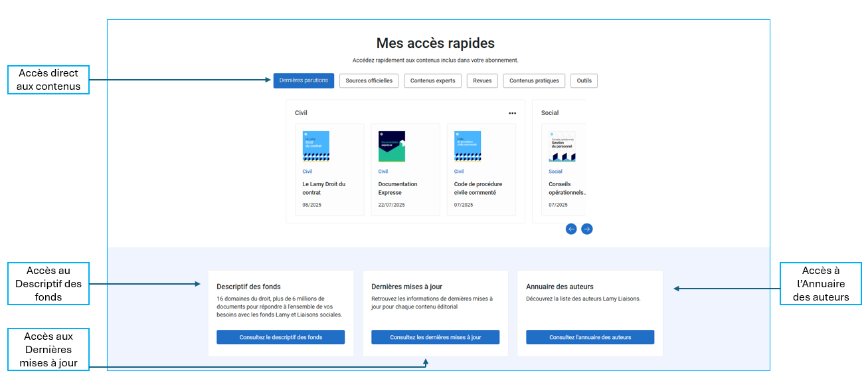Open options menu for the Civil category
Image resolution: width=868 pixels, height=389 pixels.
(x=512, y=113)
